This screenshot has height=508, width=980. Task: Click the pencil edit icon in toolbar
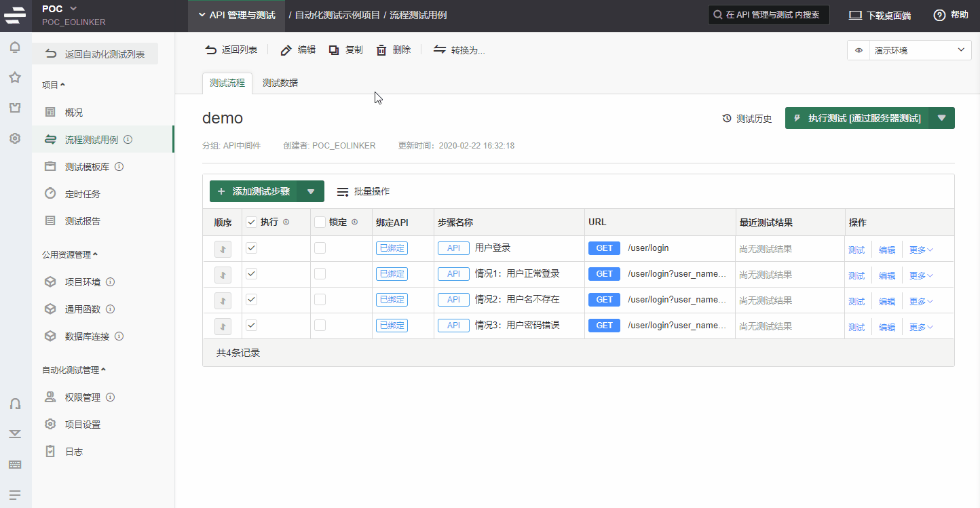(286, 50)
